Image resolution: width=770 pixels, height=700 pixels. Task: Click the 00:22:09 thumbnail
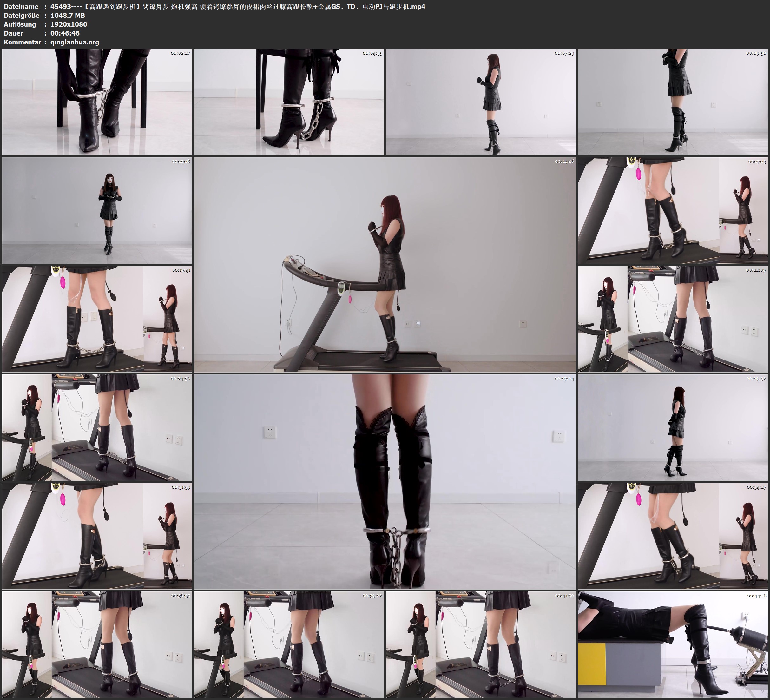[673, 319]
